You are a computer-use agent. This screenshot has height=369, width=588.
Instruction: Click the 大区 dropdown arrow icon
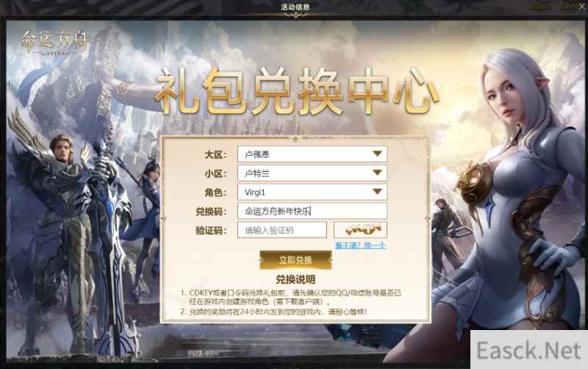377,154
